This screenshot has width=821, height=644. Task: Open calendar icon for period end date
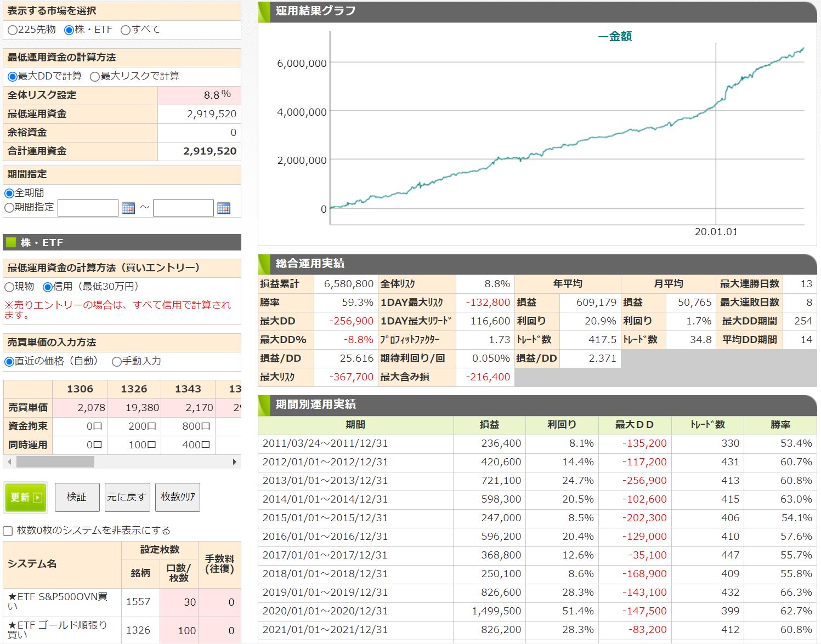pyautogui.click(x=224, y=208)
